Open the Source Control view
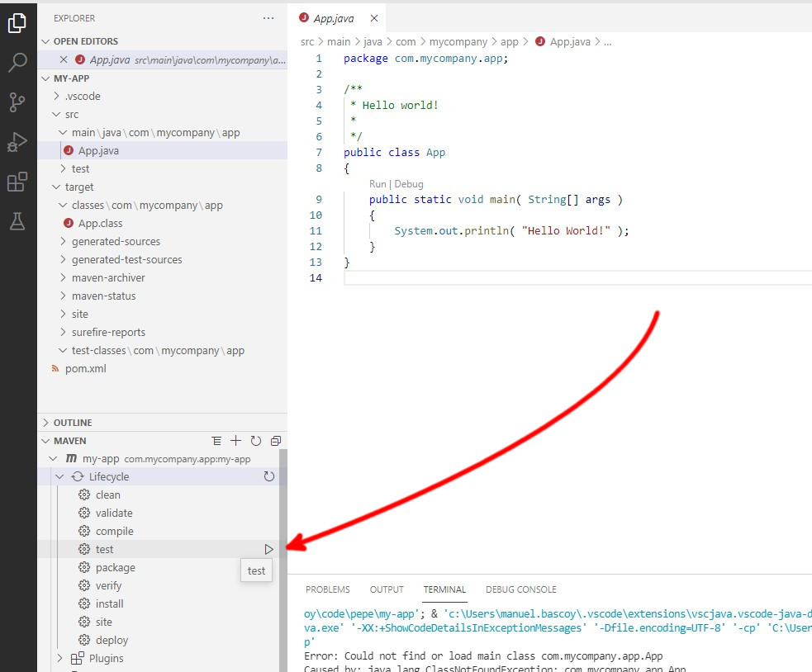The image size is (812, 672). 17,102
